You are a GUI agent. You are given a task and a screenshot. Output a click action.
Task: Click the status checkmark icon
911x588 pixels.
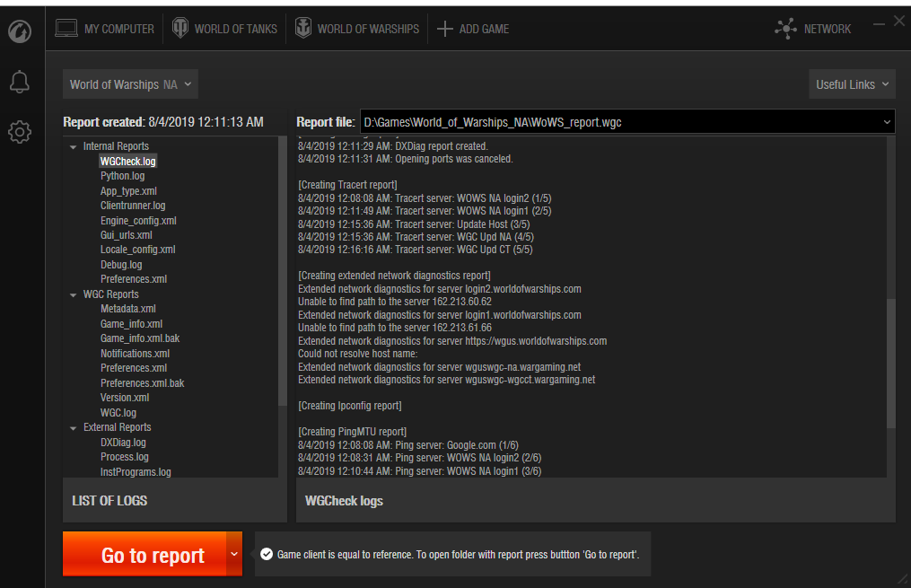267,554
